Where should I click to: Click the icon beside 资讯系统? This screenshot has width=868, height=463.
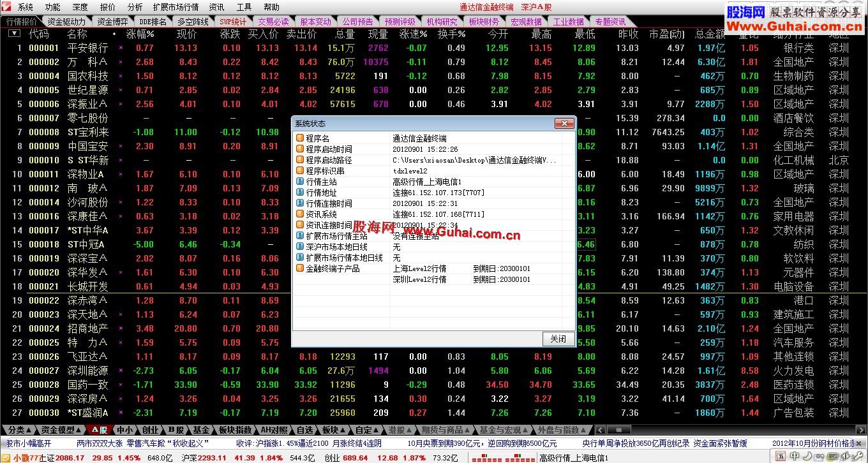click(300, 214)
